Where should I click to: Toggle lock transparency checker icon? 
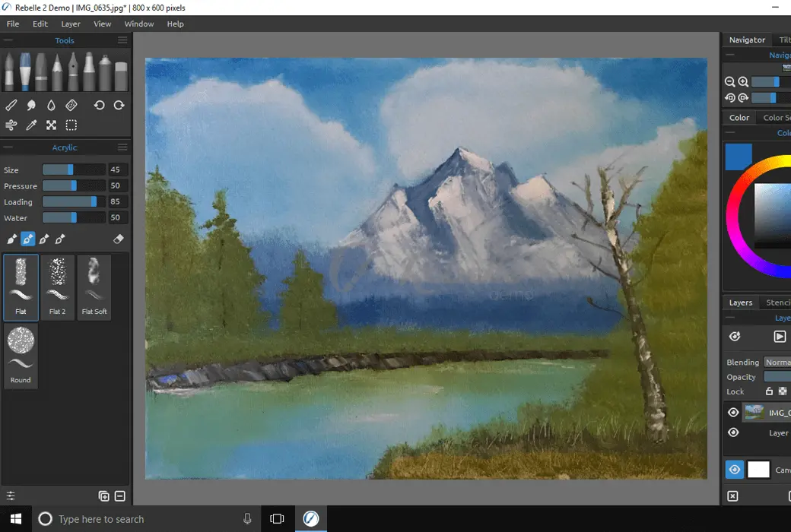pos(783,391)
